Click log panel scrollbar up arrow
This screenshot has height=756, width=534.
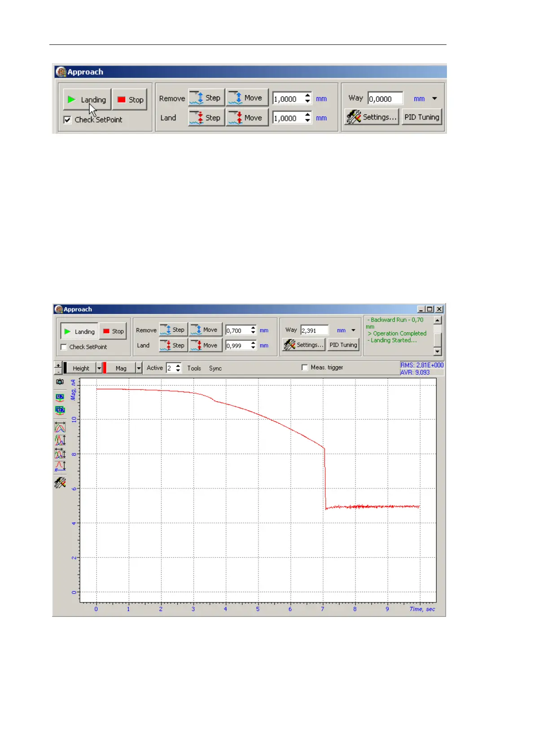click(x=438, y=320)
